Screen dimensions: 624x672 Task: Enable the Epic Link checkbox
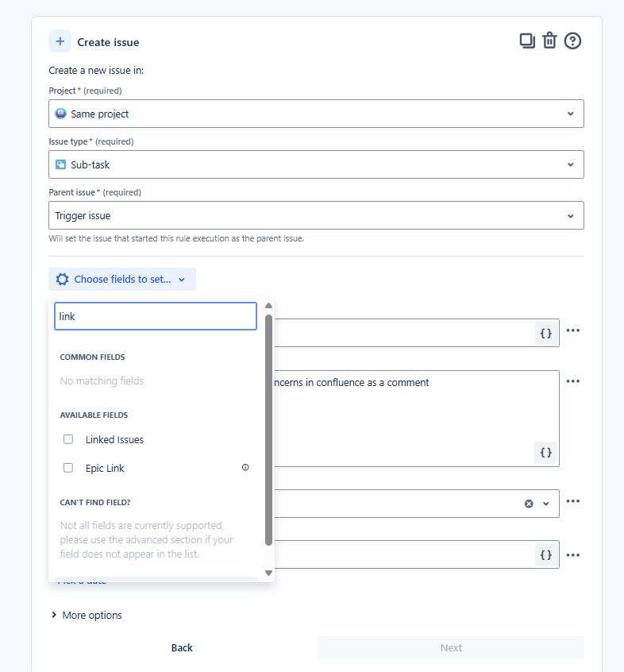[x=68, y=468]
